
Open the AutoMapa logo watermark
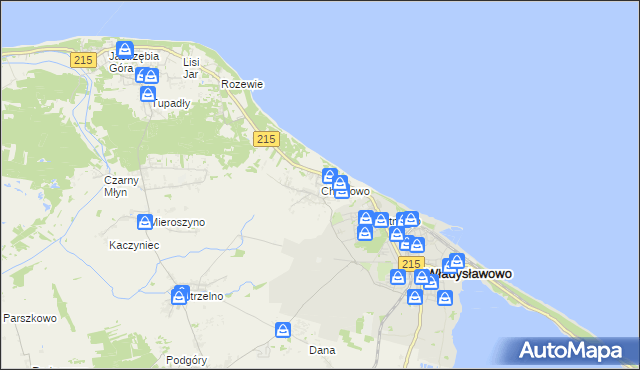[571, 350]
